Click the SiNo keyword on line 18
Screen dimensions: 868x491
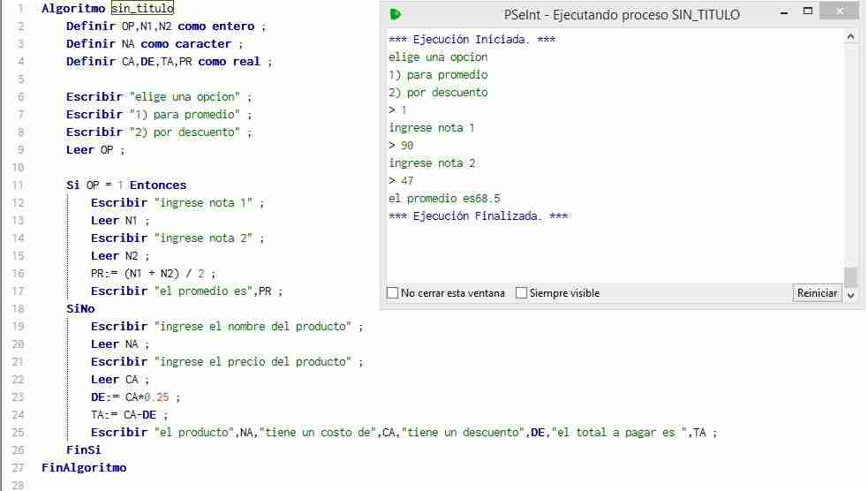coord(80,309)
